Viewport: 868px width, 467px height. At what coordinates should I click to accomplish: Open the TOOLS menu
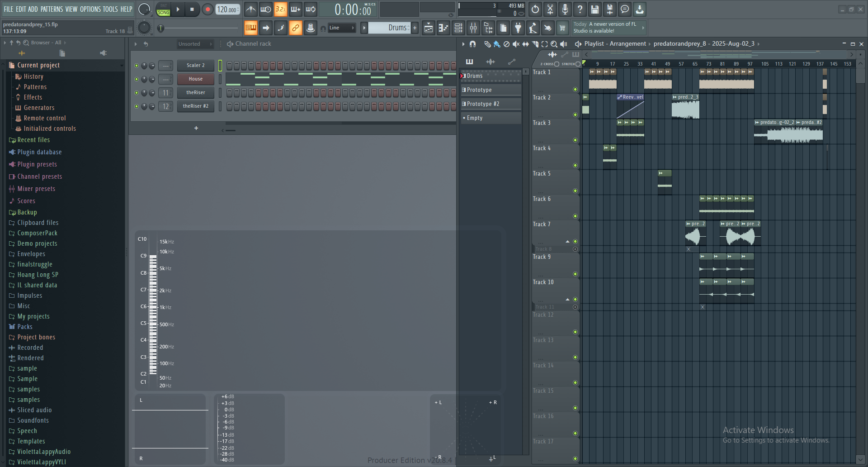click(x=110, y=9)
